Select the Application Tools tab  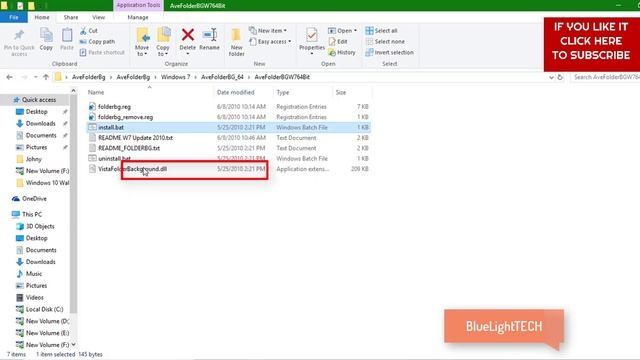click(x=138, y=5)
